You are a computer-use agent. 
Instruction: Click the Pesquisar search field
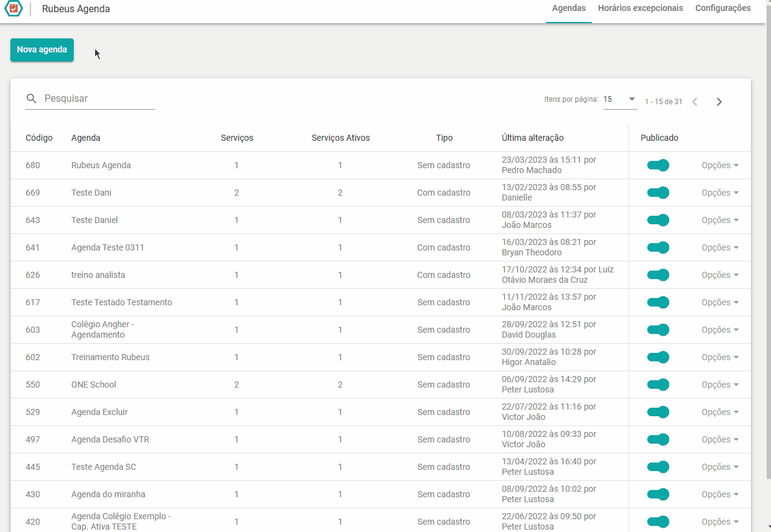[x=90, y=99]
